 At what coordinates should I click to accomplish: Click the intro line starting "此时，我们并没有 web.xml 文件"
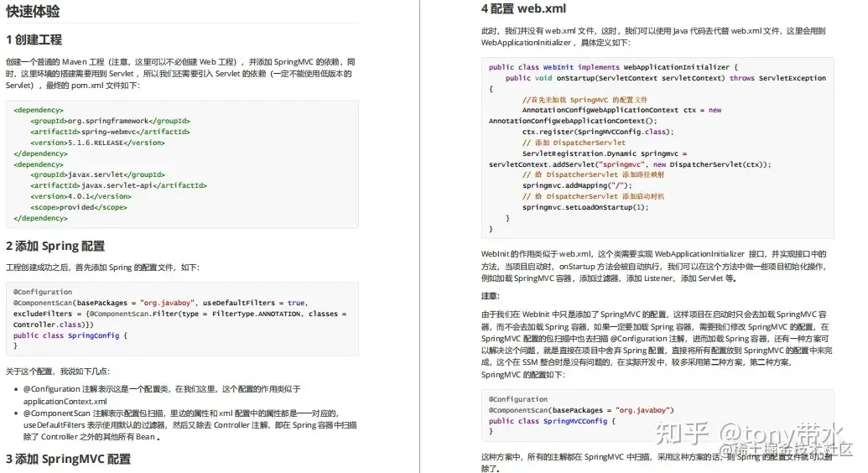pos(653,31)
